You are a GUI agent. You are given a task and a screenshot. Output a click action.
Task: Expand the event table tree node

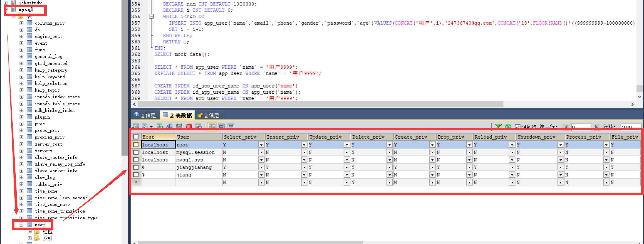coord(21,43)
